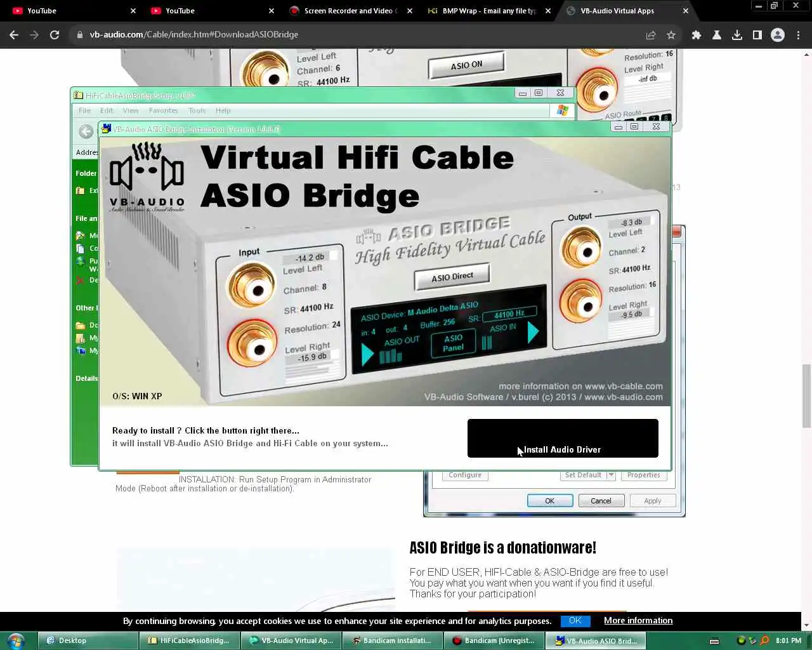Click the 'O/S: WIN XP' text
The width and height of the screenshot is (812, 650).
[x=137, y=396]
